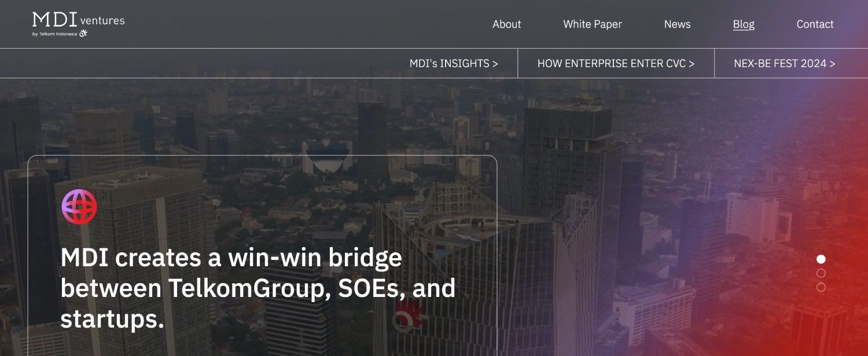Click the pink globe icon
This screenshot has height=356, width=868.
[x=79, y=207]
